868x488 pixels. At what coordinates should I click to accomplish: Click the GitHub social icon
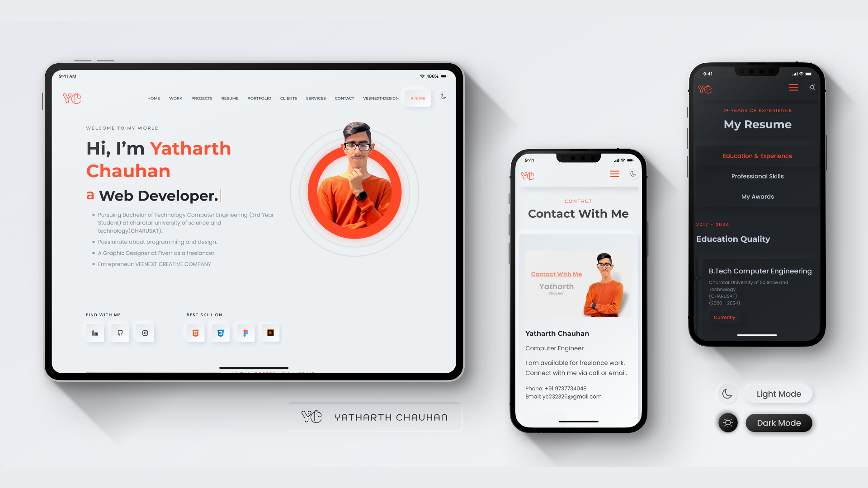(120, 333)
